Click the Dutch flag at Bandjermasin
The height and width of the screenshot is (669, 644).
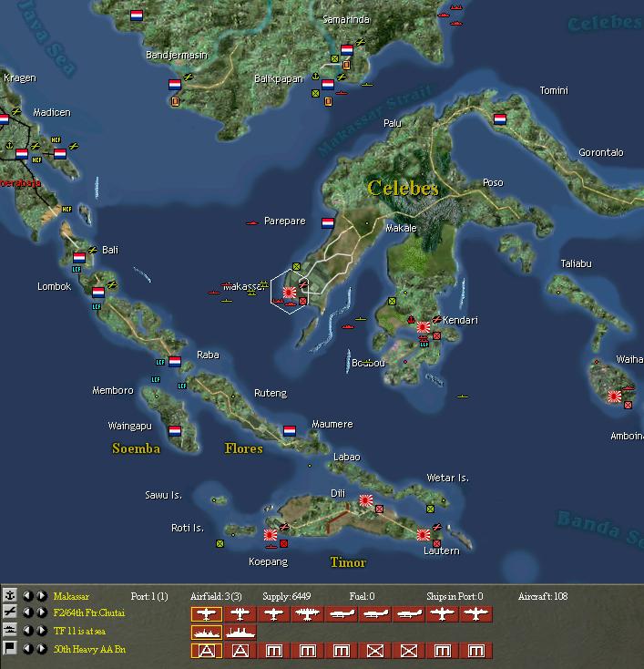(x=175, y=85)
